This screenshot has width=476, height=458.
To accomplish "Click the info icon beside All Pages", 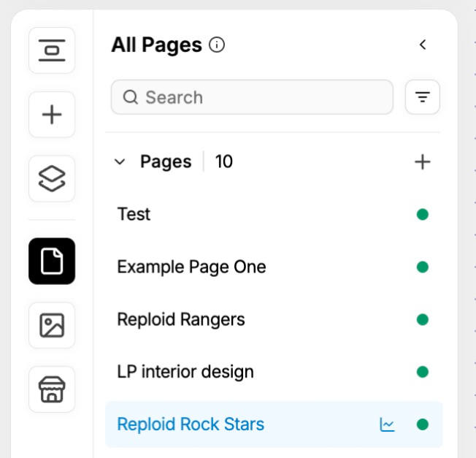I will [x=217, y=45].
